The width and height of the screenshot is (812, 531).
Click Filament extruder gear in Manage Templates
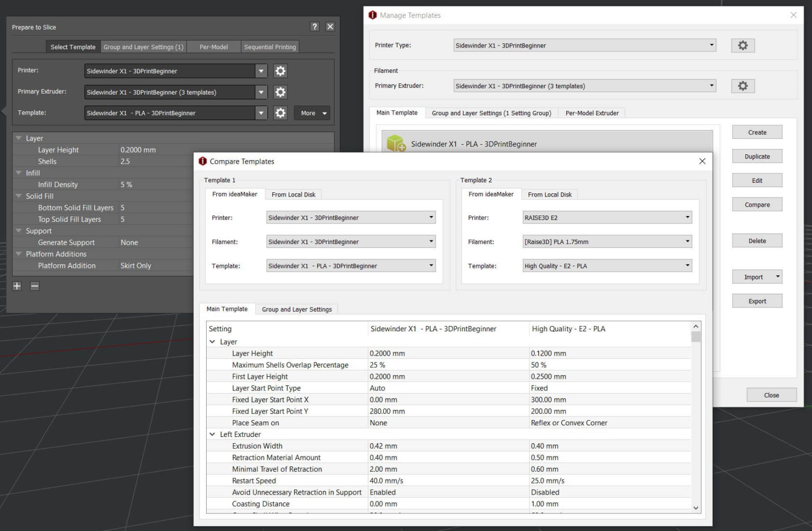pyautogui.click(x=743, y=86)
